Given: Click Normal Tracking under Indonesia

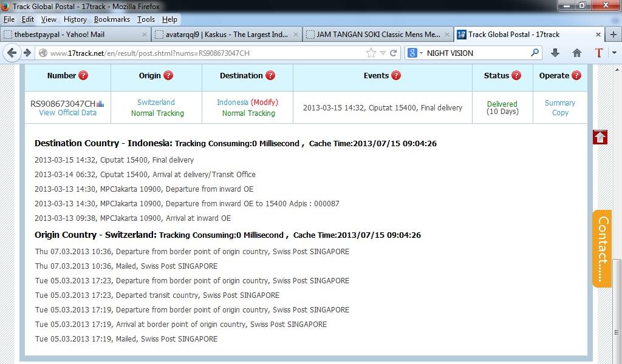Looking at the screenshot, I should (248, 113).
